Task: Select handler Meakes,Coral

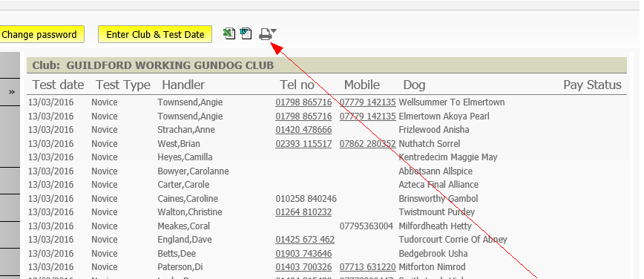Action: click(184, 226)
